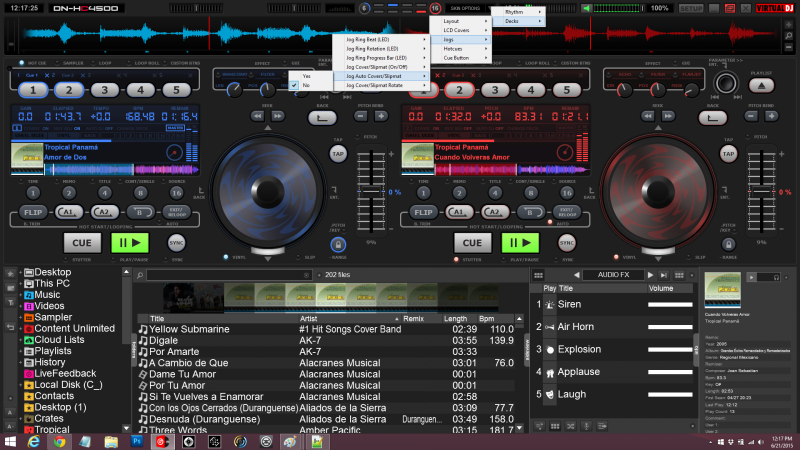Click right deck seek rewind button
The width and height of the screenshot is (800, 450).
(x=648, y=116)
